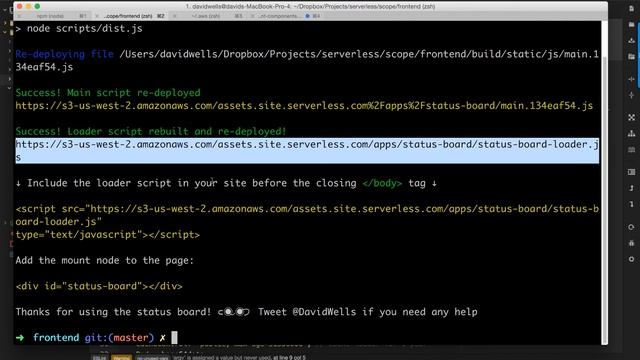
Task: Close the ~/.aws (zsh) tab with its x
Action: click(175, 16)
